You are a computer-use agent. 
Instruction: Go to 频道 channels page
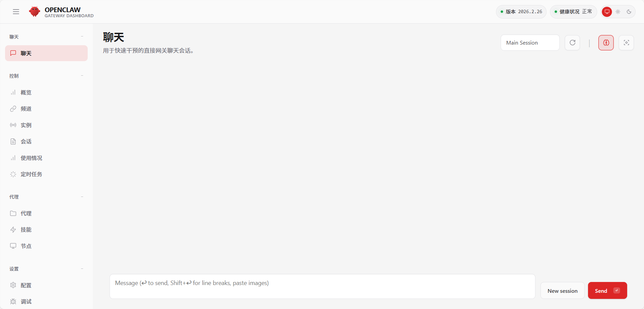tap(47, 109)
